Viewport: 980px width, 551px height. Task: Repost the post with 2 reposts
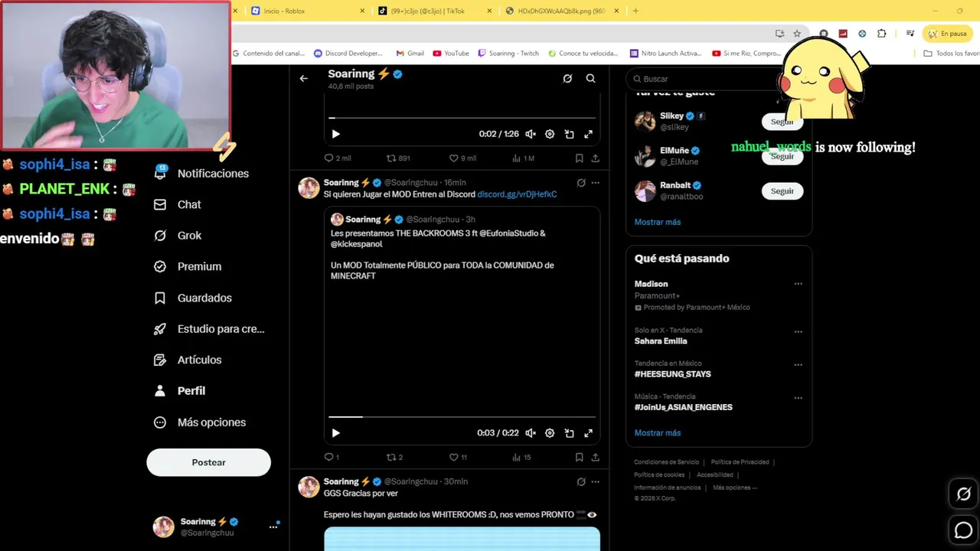(394, 458)
